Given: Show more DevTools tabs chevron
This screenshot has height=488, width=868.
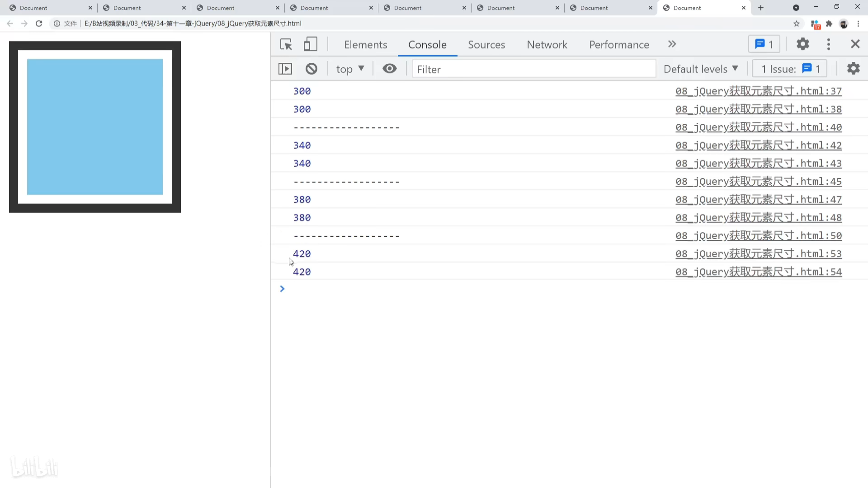Looking at the screenshot, I should 672,44.
